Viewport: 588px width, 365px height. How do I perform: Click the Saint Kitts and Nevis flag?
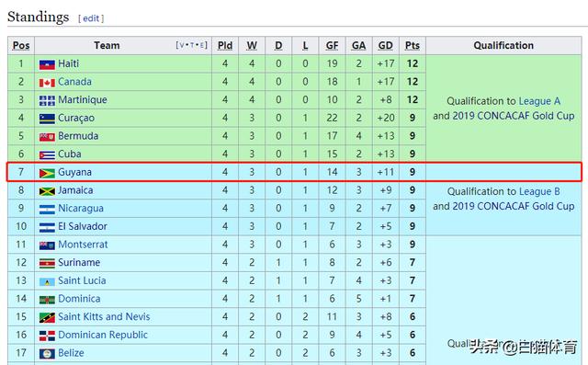[x=47, y=318]
